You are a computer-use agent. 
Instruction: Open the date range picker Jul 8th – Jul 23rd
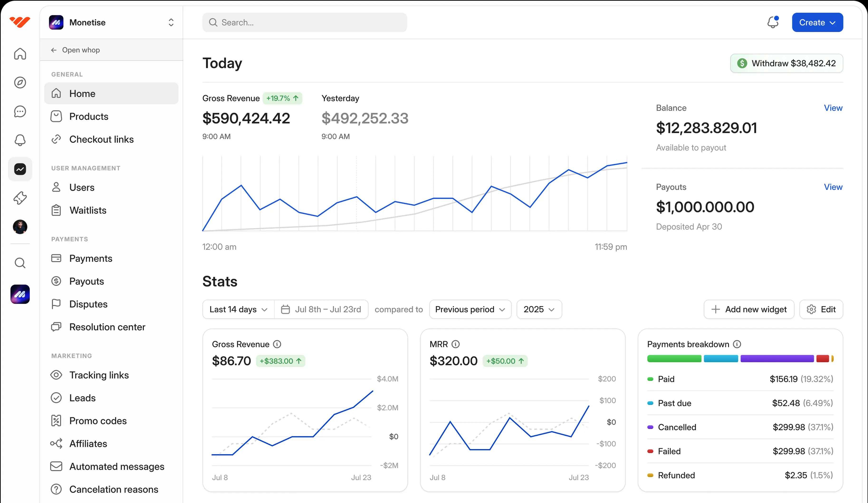coord(322,309)
